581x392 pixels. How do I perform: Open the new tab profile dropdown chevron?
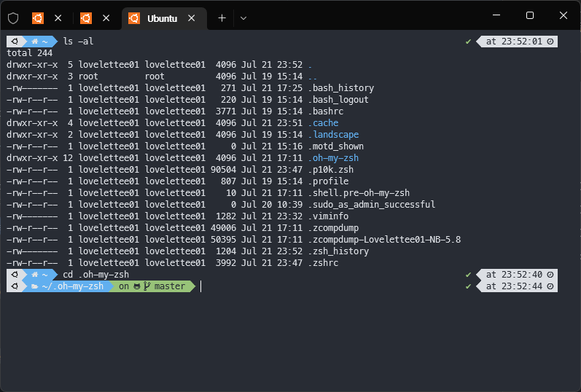pos(243,18)
